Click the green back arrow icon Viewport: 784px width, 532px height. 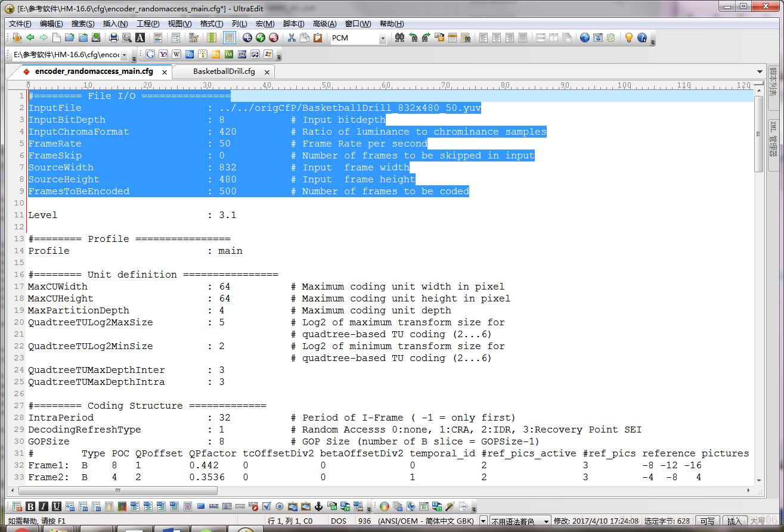(30, 38)
